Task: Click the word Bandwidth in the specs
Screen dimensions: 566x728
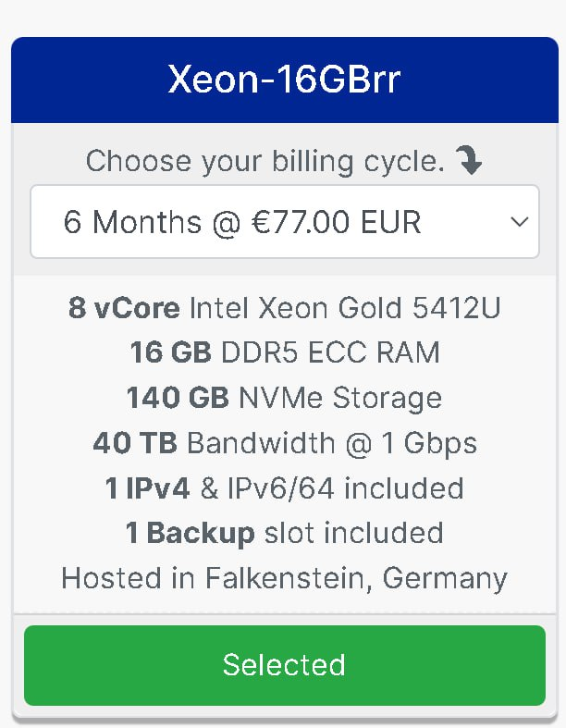Action: pos(261,443)
